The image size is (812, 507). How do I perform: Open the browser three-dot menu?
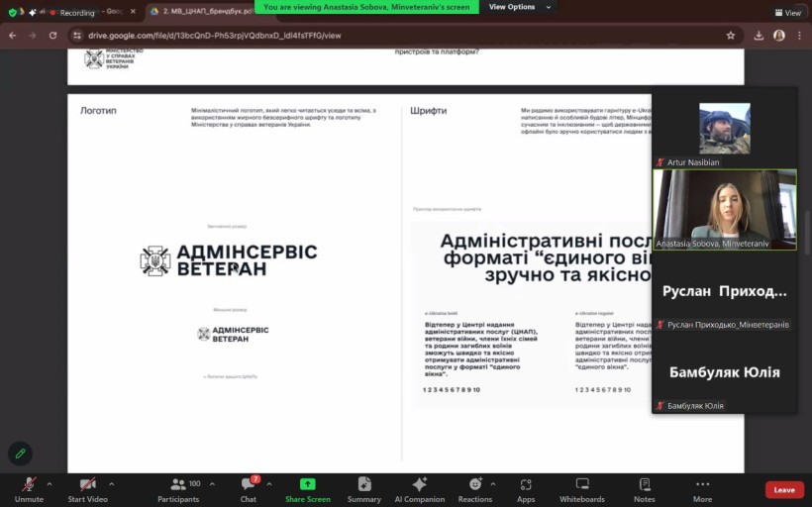point(799,36)
